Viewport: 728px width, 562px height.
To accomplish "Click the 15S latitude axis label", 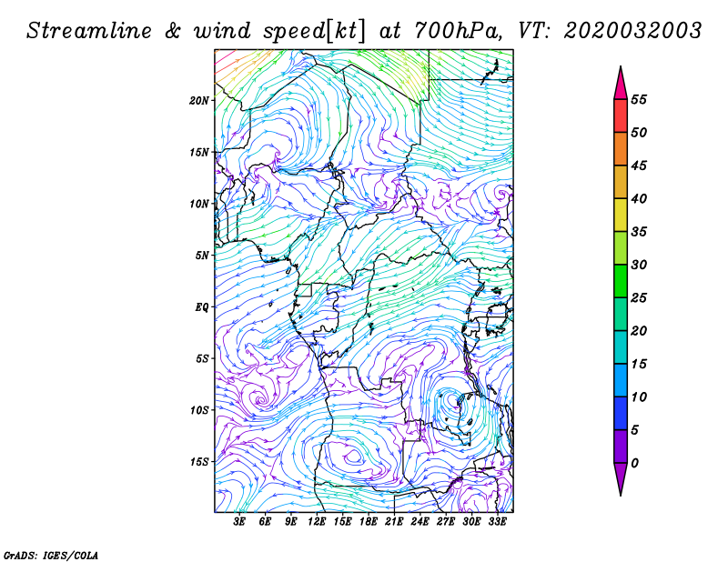I will point(200,461).
